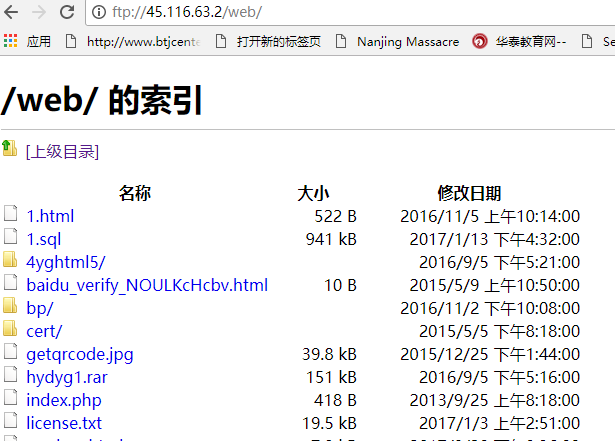Click the parent folder up-arrow icon
The image size is (615, 441).
pyautogui.click(x=9, y=148)
